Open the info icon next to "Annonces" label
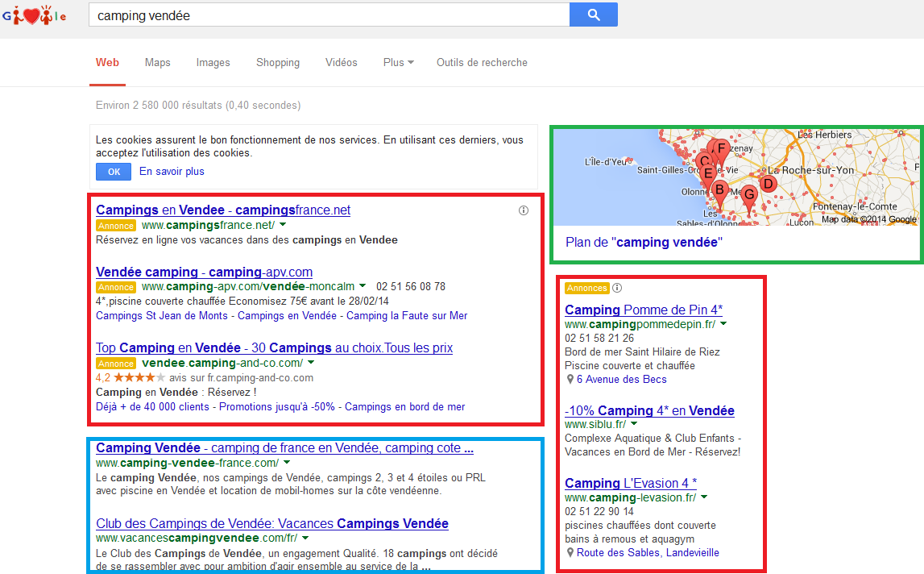Screen dimensions: 924x574 pyautogui.click(x=616, y=287)
